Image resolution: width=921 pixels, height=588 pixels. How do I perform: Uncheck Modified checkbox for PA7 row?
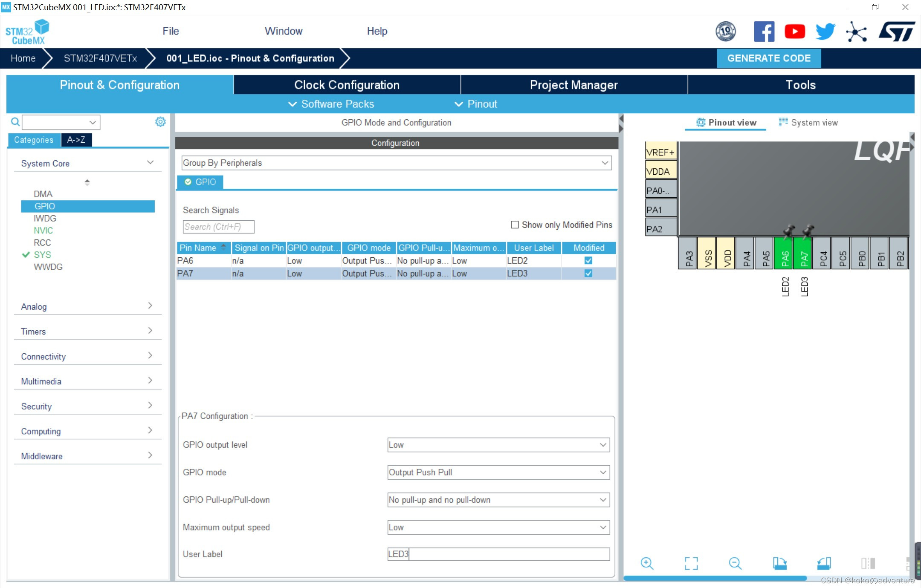pos(588,274)
